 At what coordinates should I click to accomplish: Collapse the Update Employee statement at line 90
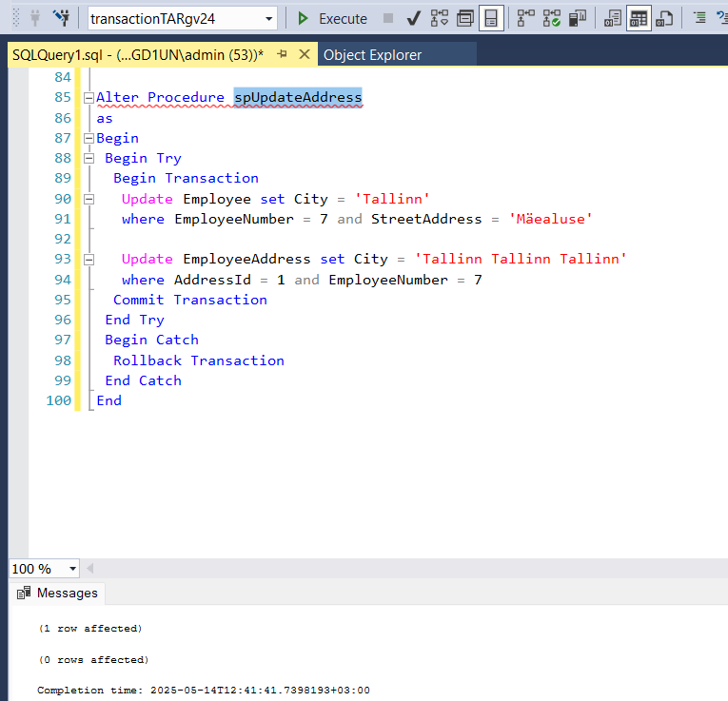(89, 200)
